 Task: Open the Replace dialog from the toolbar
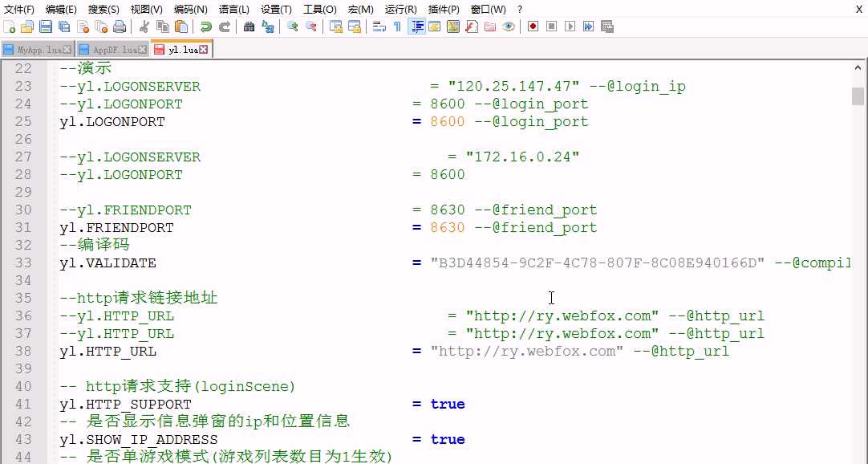[268, 26]
